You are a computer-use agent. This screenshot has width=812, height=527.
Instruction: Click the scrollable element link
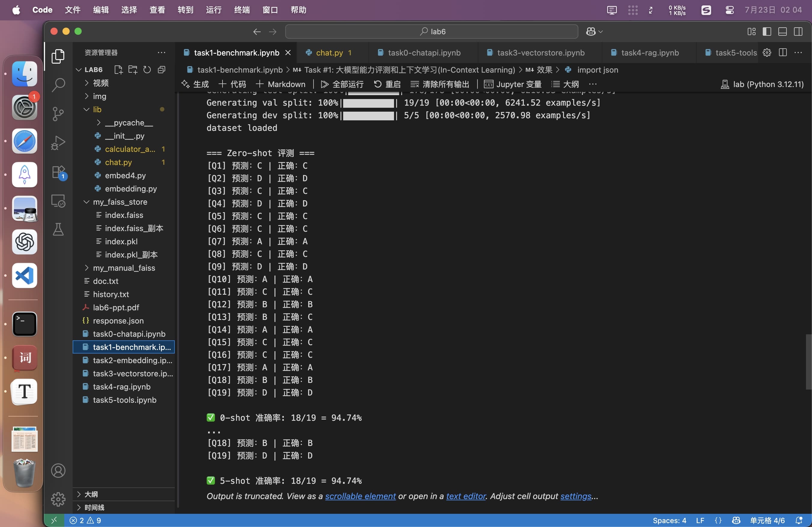point(360,496)
